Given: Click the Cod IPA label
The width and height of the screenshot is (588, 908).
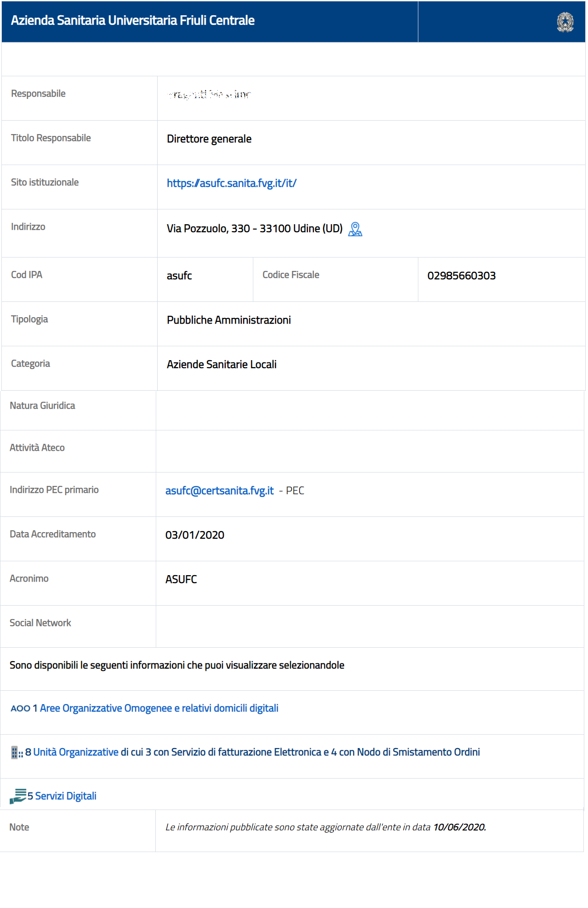Looking at the screenshot, I should [x=26, y=275].
